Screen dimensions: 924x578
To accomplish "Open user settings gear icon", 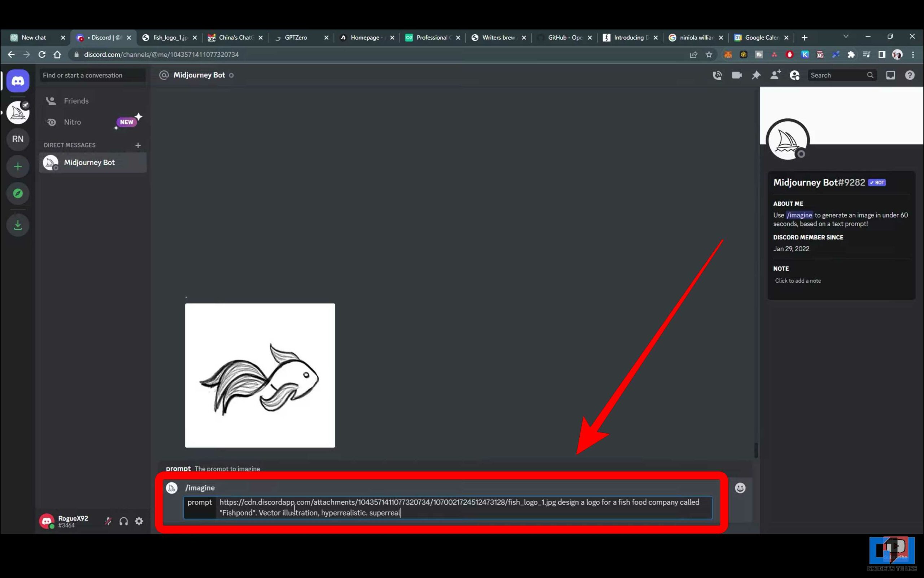I will pyautogui.click(x=139, y=521).
